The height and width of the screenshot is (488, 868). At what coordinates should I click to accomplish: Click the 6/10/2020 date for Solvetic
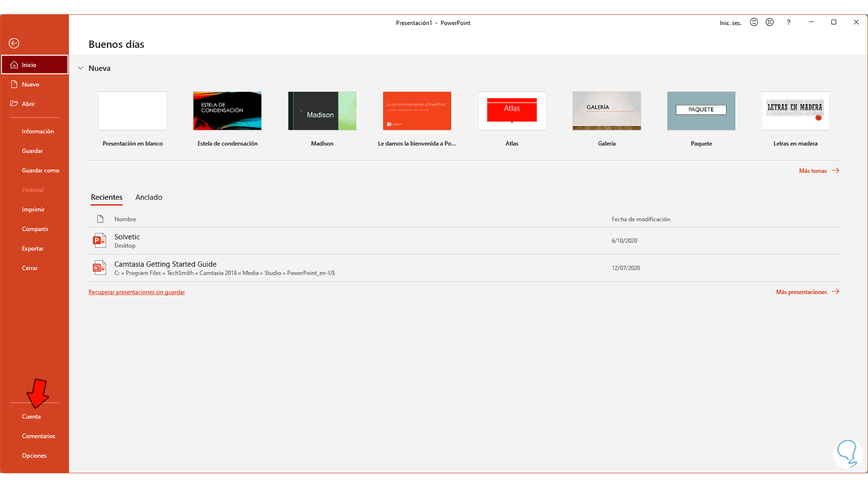[624, 241]
